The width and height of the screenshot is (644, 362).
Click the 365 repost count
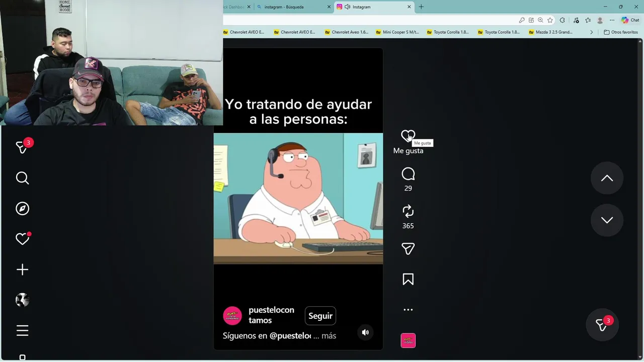(408, 226)
